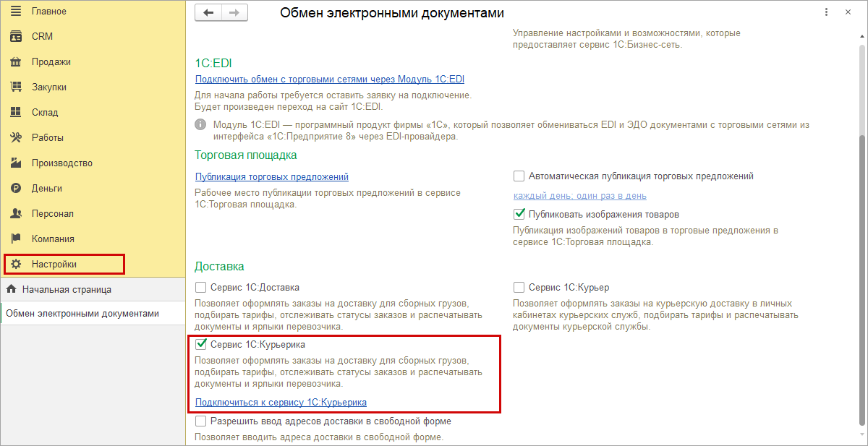Open the Склад section
Viewport: 868px width, 446px height.
(x=93, y=112)
